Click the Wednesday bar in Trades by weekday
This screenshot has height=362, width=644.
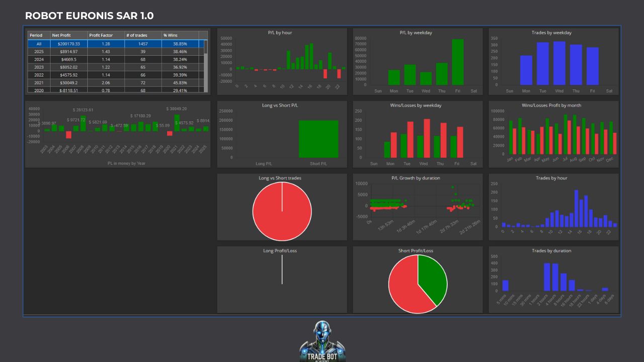click(x=559, y=63)
